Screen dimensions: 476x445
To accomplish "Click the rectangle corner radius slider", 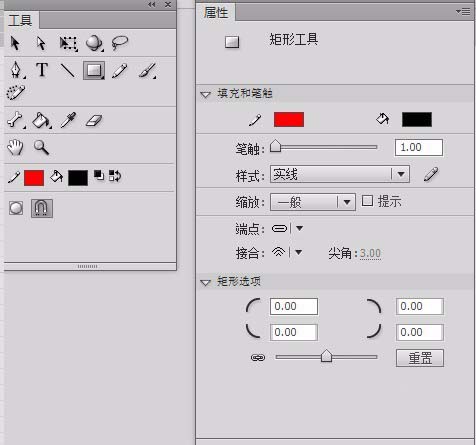I will pos(326,356).
